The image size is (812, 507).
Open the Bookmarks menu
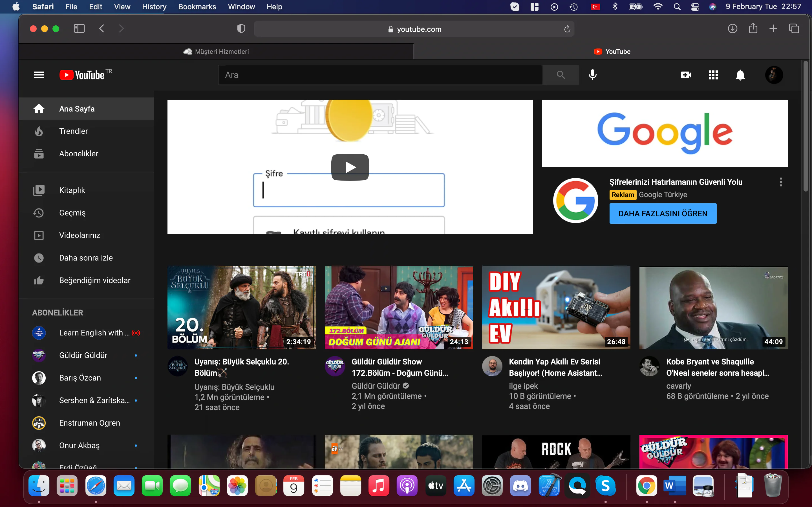[x=197, y=7]
